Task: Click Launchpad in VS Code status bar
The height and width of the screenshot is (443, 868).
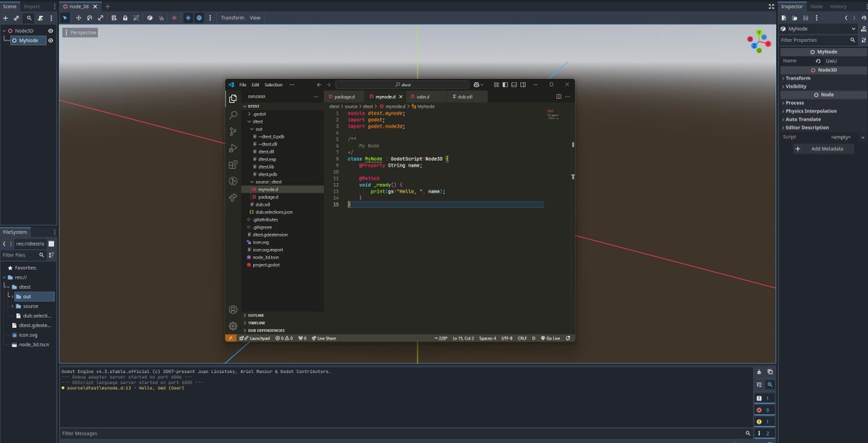Action: (256, 338)
